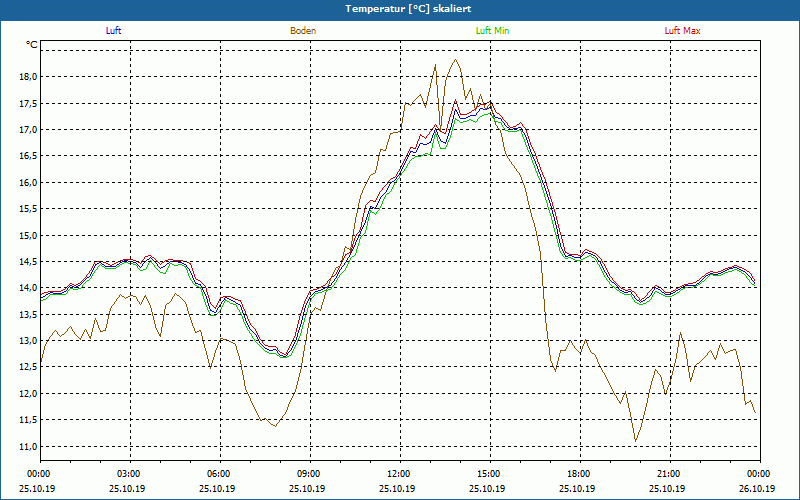Click the 16,5 y-axis value

point(29,156)
